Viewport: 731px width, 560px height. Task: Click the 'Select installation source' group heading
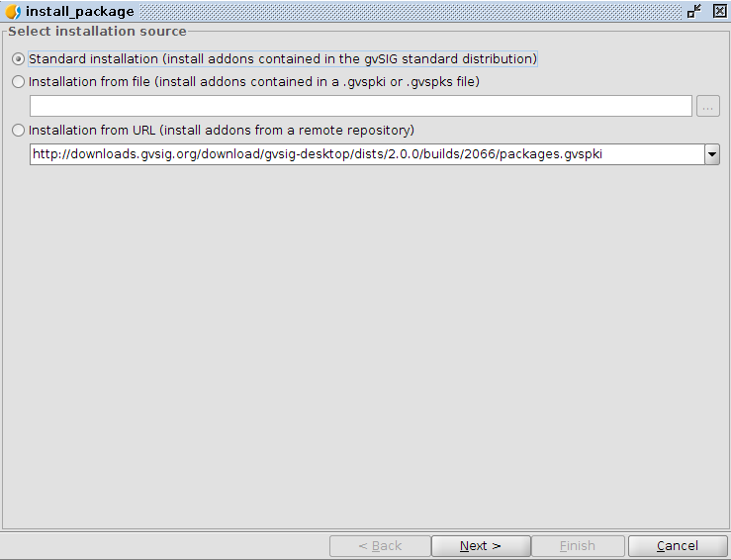click(97, 32)
